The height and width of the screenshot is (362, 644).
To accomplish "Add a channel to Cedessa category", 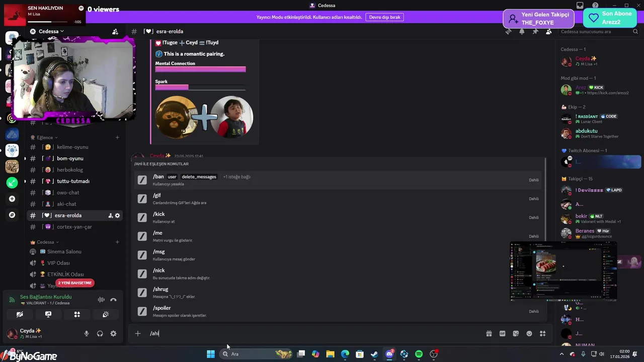I will [117, 242].
